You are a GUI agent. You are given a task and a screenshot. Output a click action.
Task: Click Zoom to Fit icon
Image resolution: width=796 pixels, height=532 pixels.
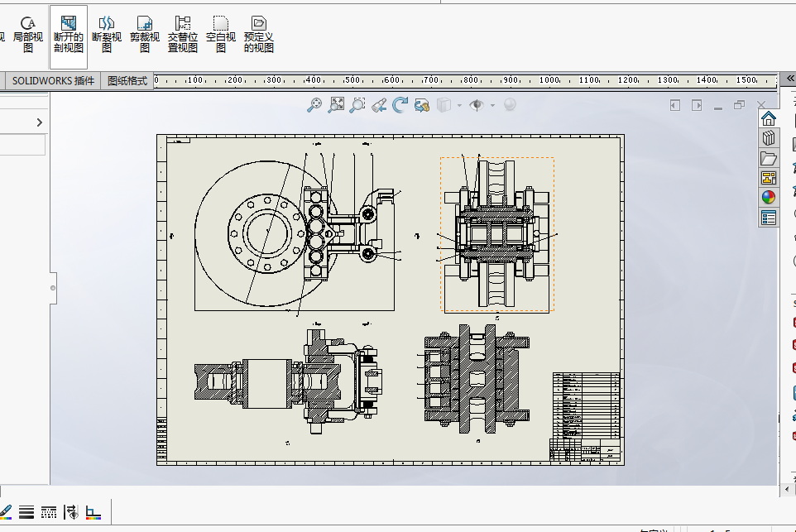pos(336,105)
